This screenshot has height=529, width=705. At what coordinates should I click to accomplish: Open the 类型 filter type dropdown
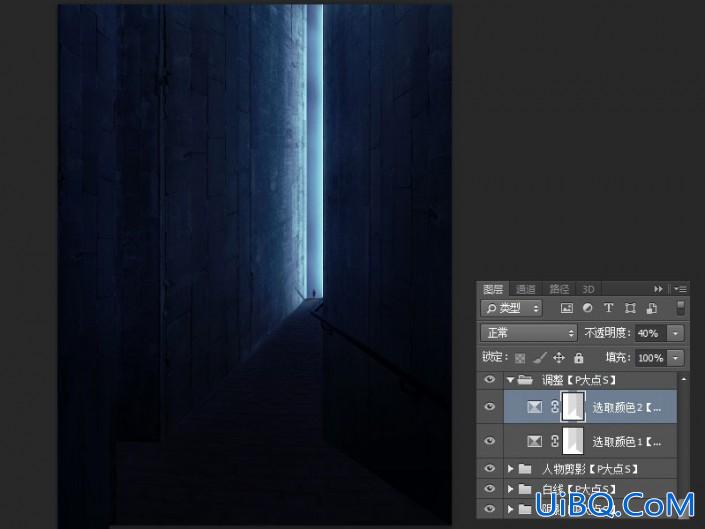tap(511, 308)
